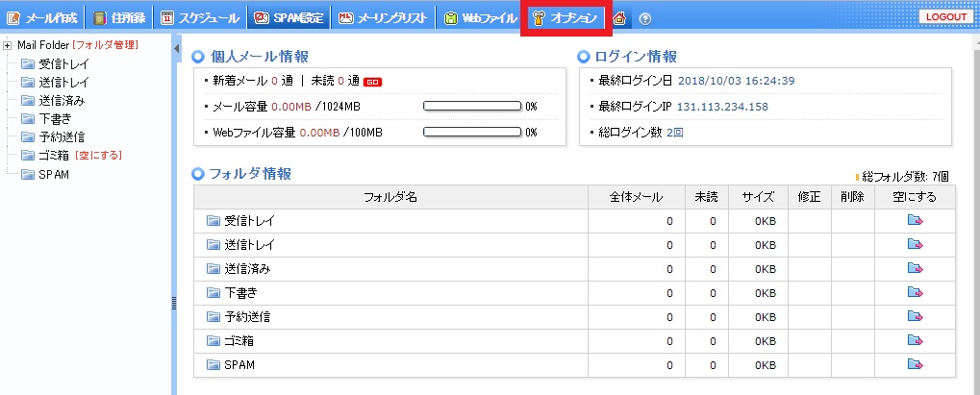Open the メール作成 compose tab

click(43, 17)
